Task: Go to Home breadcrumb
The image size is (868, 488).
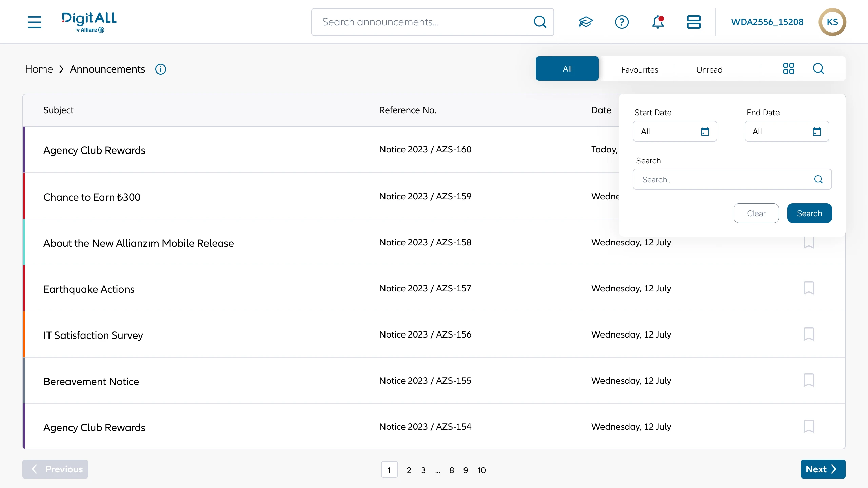Action: click(x=39, y=69)
